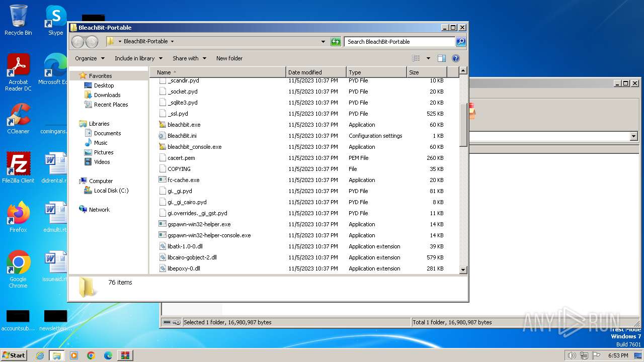This screenshot has width=644, height=362.
Task: Select the bleachbit_console.exe file icon
Action: click(162, 147)
